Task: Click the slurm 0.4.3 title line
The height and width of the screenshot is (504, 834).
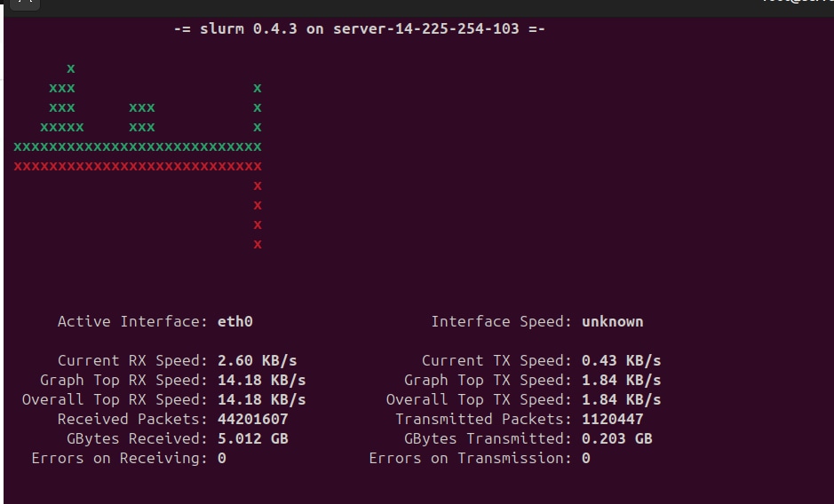Action: click(x=359, y=29)
